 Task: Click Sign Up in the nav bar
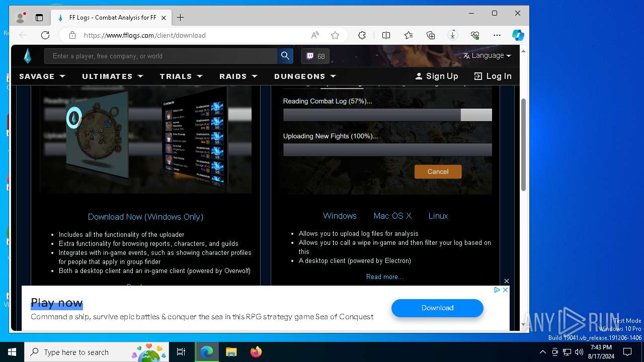pyautogui.click(x=437, y=76)
